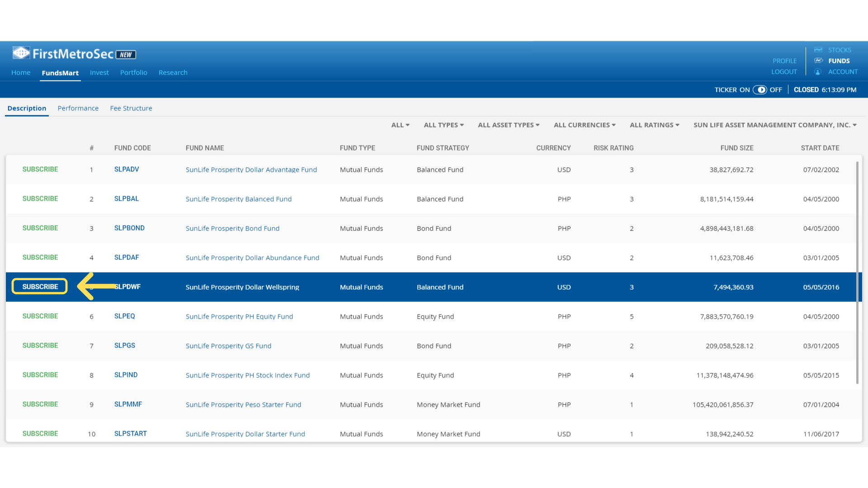The image size is (868, 488).
Task: Click the SLPIND fund code
Action: (126, 375)
